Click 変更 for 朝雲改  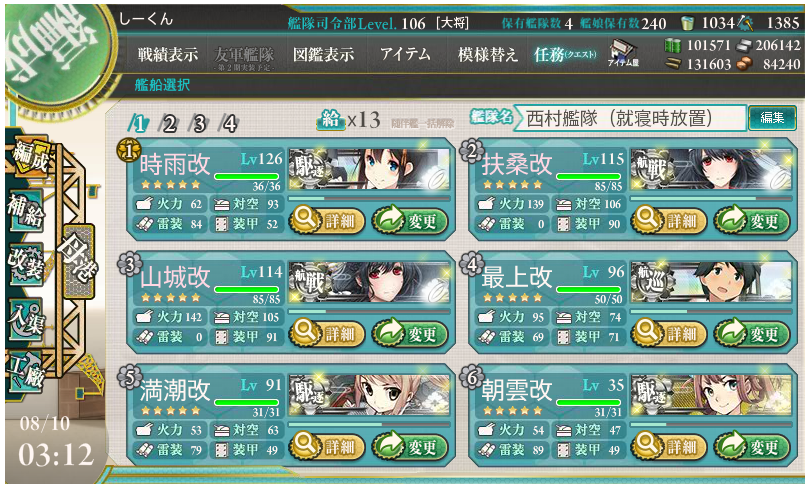[752, 447]
